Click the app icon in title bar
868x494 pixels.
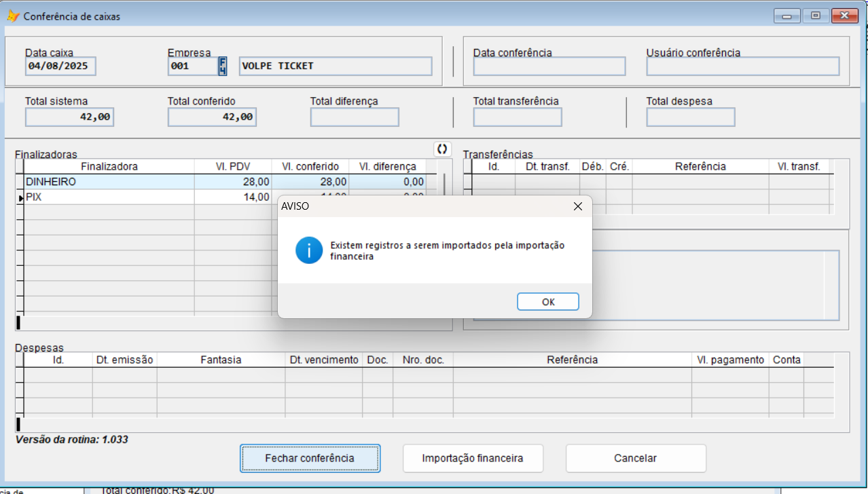click(x=13, y=16)
